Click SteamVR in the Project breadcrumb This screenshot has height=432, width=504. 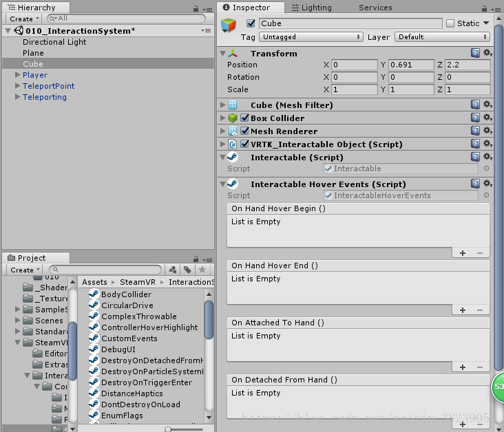138,282
